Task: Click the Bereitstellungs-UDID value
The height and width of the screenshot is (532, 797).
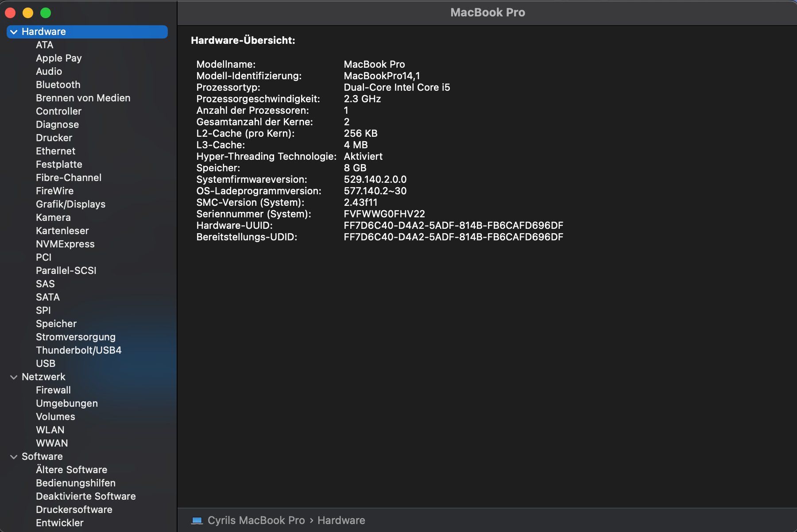Action: [x=453, y=237]
